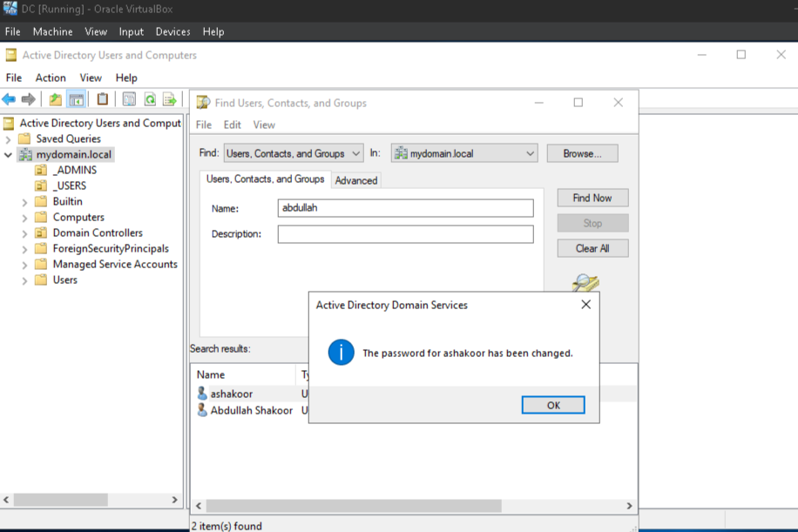Click the VirtualBox window title icon
This screenshot has height=532, width=798.
tap(10, 9)
